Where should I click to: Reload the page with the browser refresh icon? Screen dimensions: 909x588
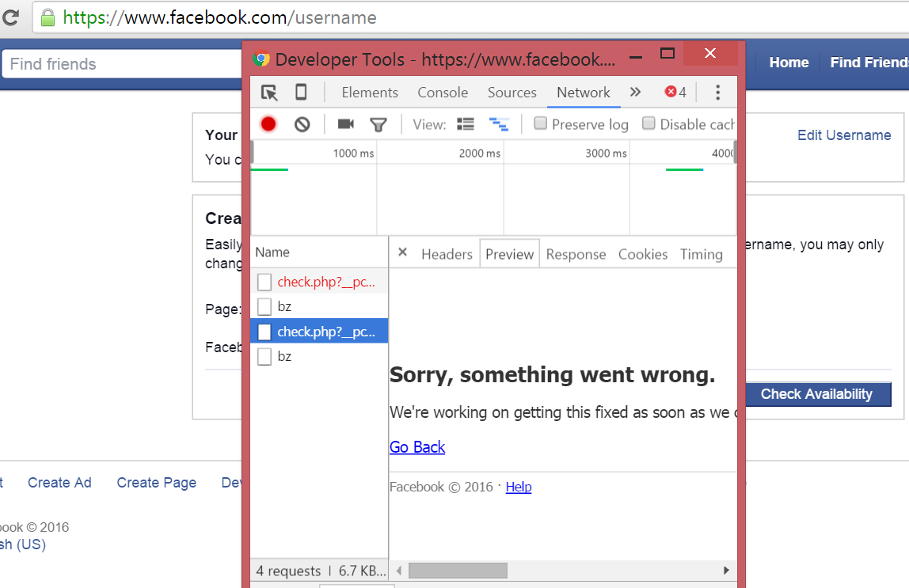[10, 18]
